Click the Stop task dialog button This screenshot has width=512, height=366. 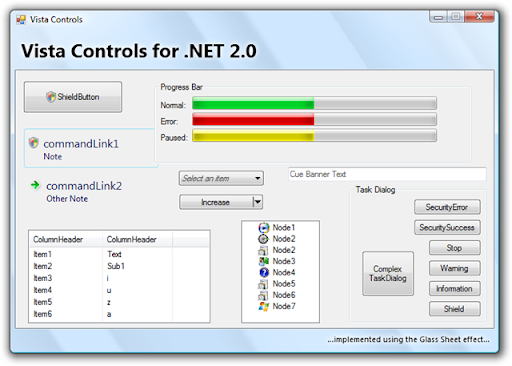455,248
